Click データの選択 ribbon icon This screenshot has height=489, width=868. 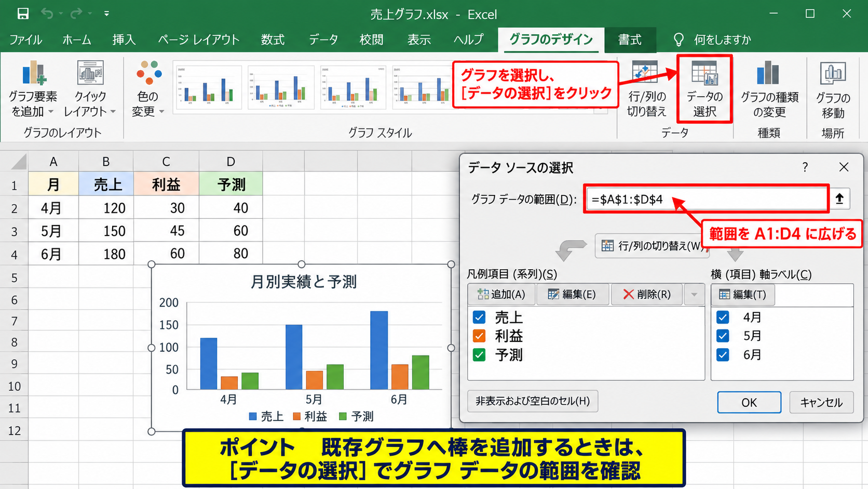click(x=704, y=88)
